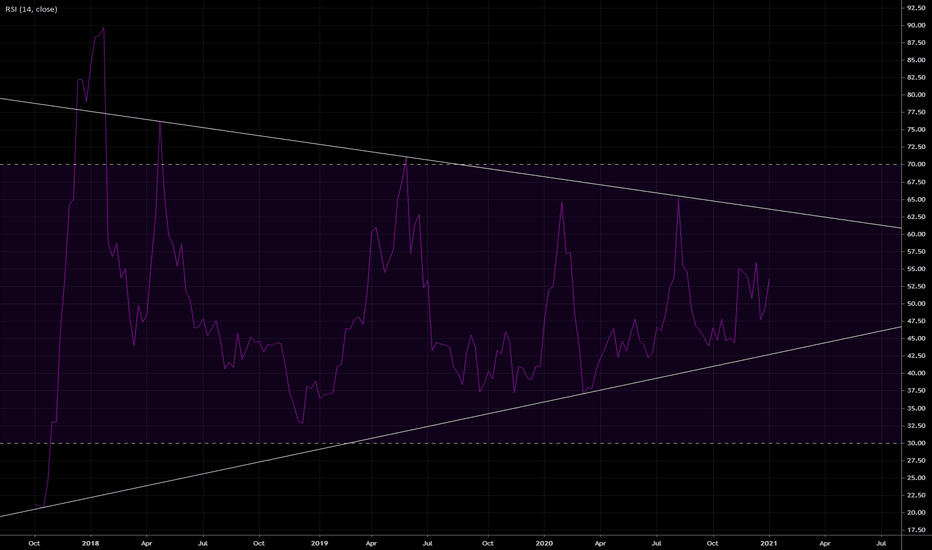The image size is (932, 550).
Task: Click the 40.00 price scale value
Action: click(916, 373)
